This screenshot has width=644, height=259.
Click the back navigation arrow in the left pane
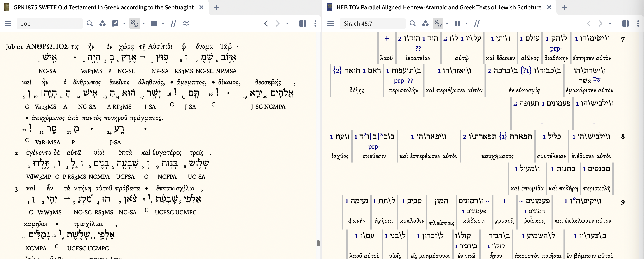click(266, 23)
